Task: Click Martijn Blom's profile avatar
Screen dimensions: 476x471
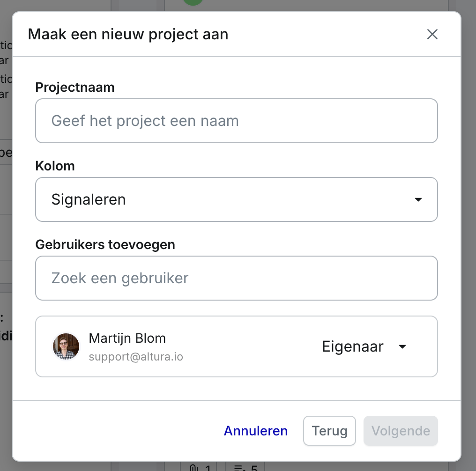Action: click(x=66, y=346)
